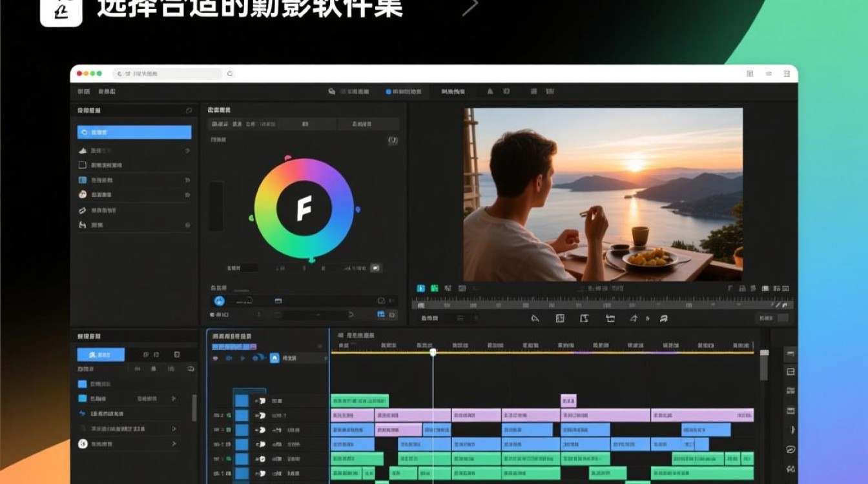Click the blue house icon in the track header
Viewport: 868px width, 484px height.
tap(274, 358)
